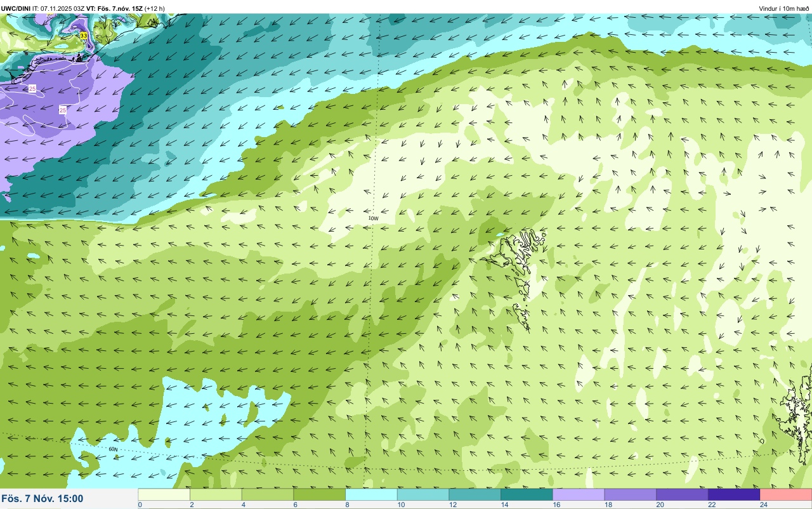812x509 pixels.
Task: Choose the deep indigo 22–24 legend swatch
Action: (x=734, y=494)
